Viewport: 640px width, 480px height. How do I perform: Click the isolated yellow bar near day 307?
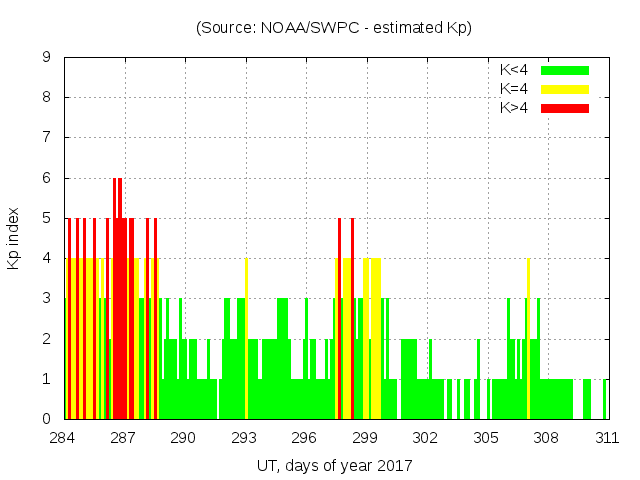tap(528, 340)
